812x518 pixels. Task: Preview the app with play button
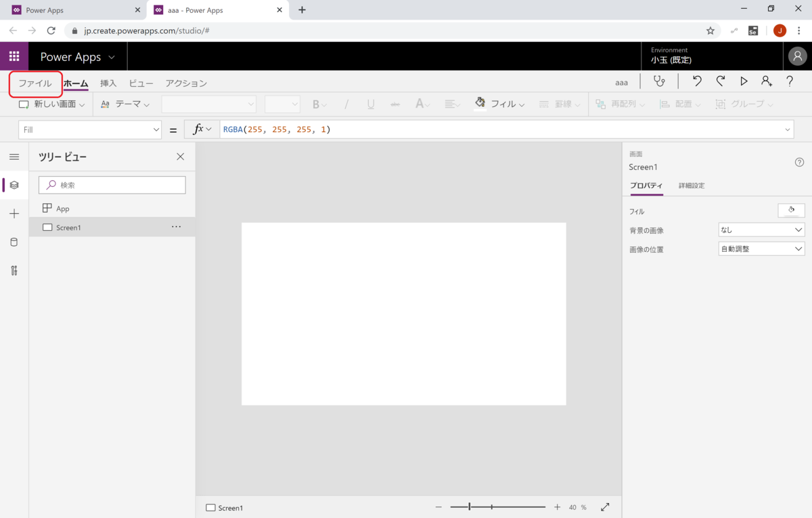(x=744, y=82)
